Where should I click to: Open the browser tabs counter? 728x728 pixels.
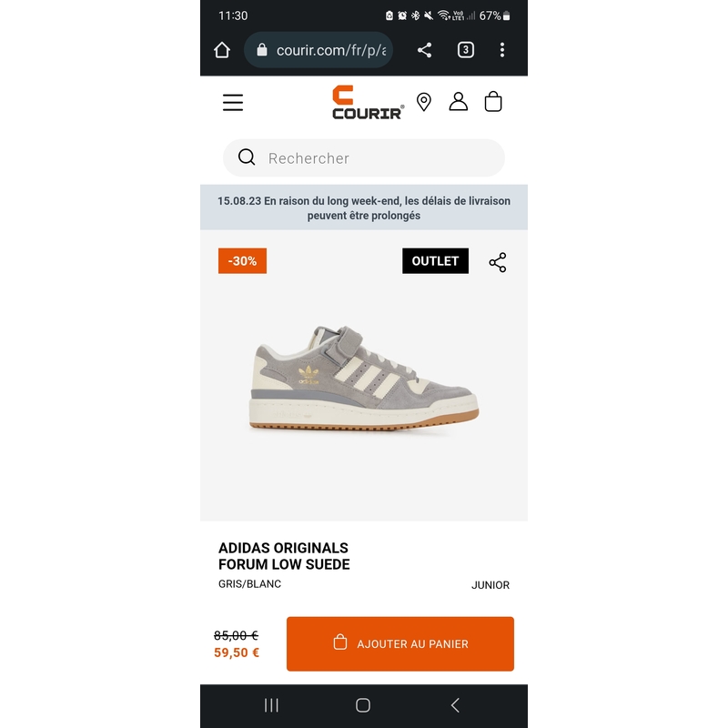466,50
